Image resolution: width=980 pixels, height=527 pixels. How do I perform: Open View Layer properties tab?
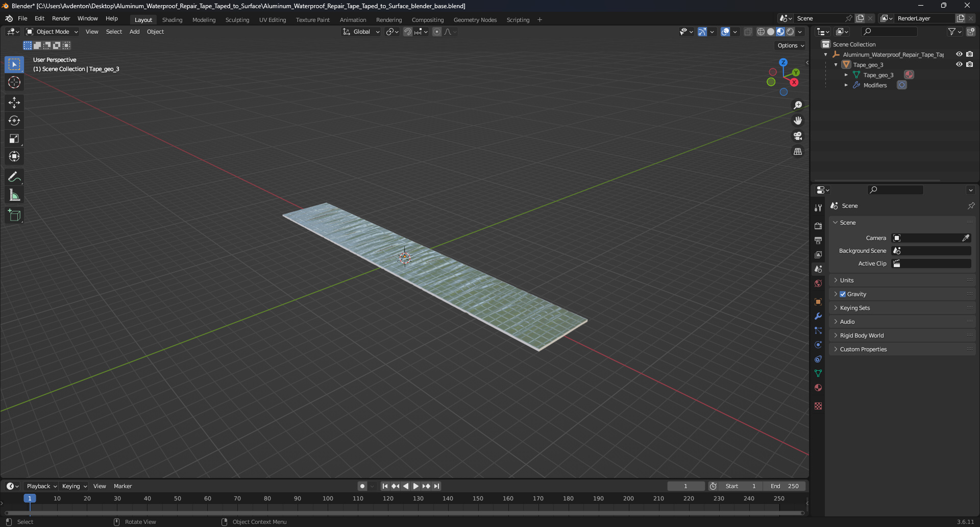coord(818,254)
